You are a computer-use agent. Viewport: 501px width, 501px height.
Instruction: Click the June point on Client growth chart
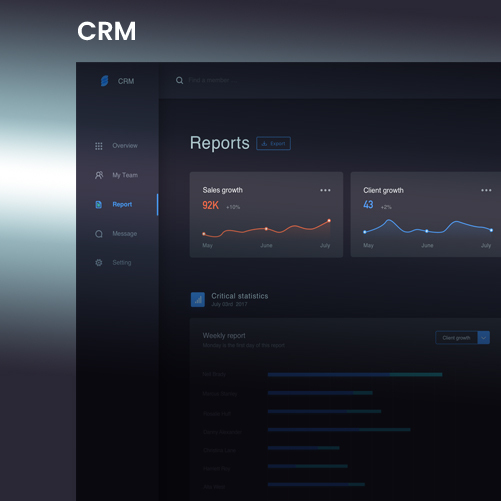[427, 231]
